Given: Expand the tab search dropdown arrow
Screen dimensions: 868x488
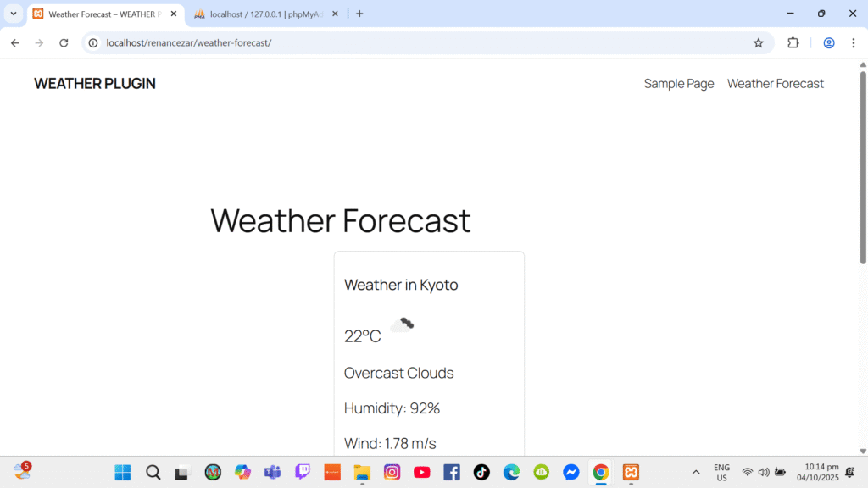Looking at the screenshot, I should tap(14, 14).
